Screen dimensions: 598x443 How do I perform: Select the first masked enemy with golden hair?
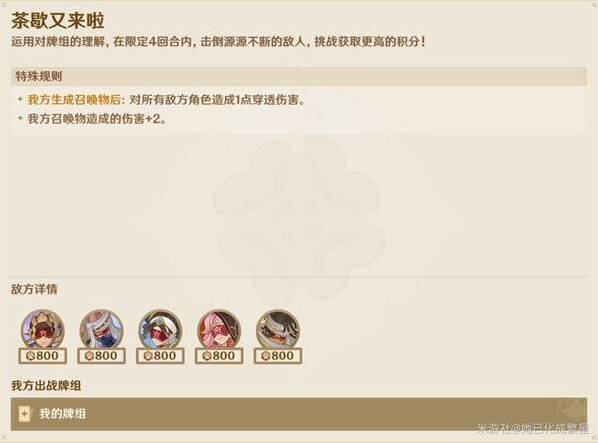[x=42, y=331]
